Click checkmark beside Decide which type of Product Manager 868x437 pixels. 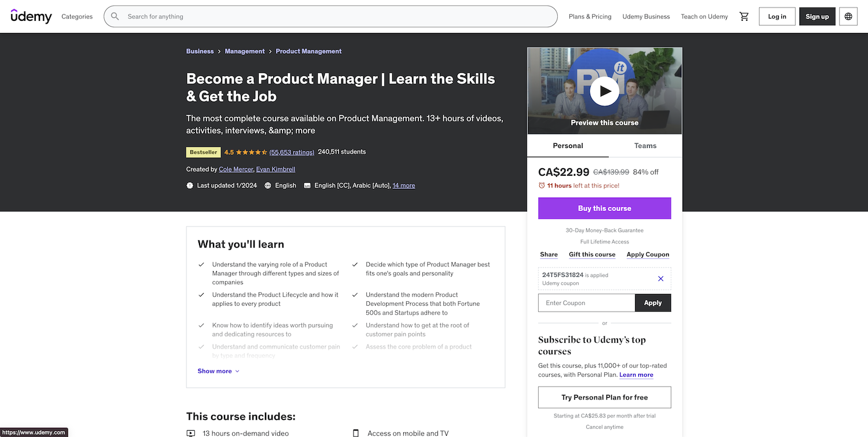tap(355, 265)
